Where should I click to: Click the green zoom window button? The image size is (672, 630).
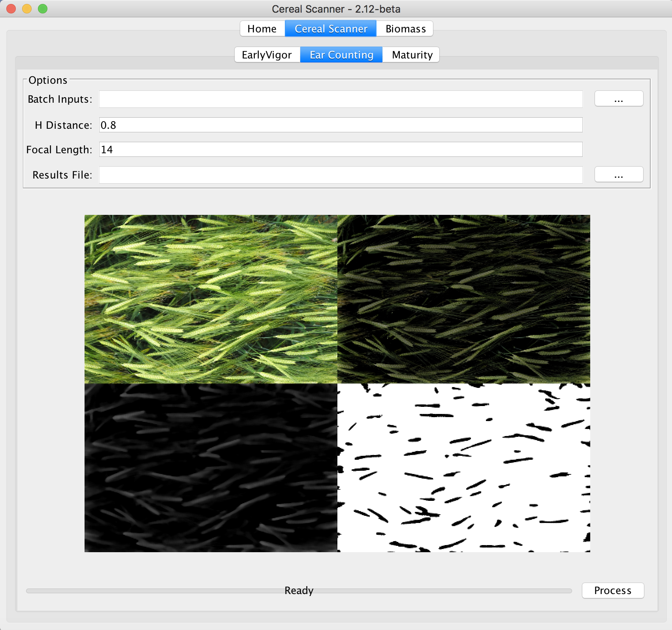click(x=43, y=9)
